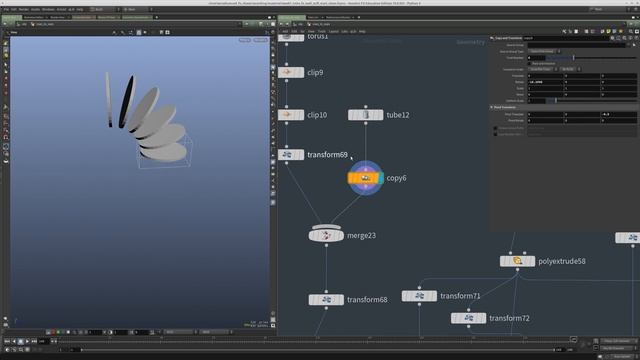Add a new pane tab in network pane
640x360 pixels.
point(359,17)
